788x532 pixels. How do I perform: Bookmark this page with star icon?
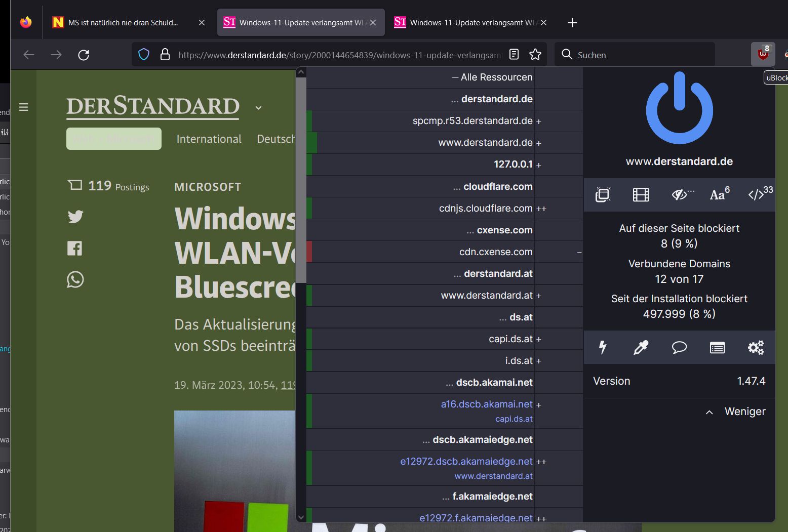(x=535, y=55)
